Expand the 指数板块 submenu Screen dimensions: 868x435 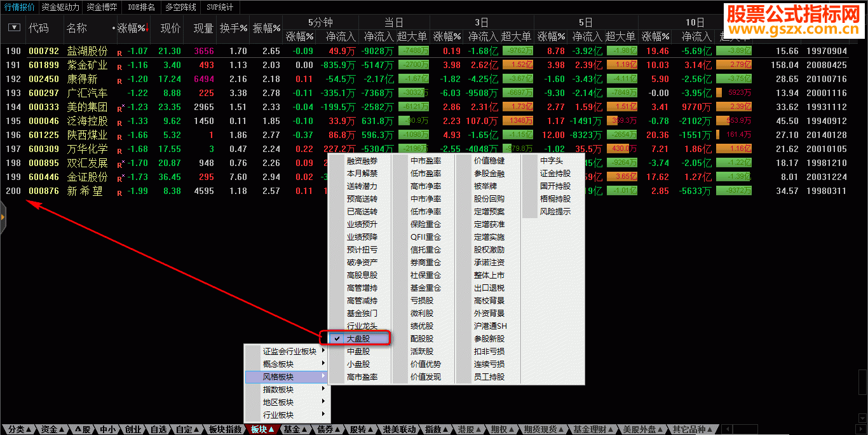click(287, 389)
